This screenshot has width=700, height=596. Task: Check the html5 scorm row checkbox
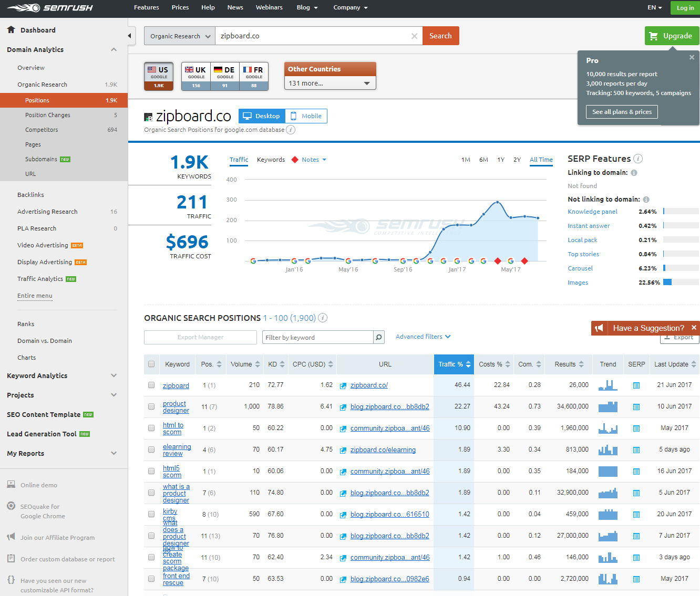(151, 471)
